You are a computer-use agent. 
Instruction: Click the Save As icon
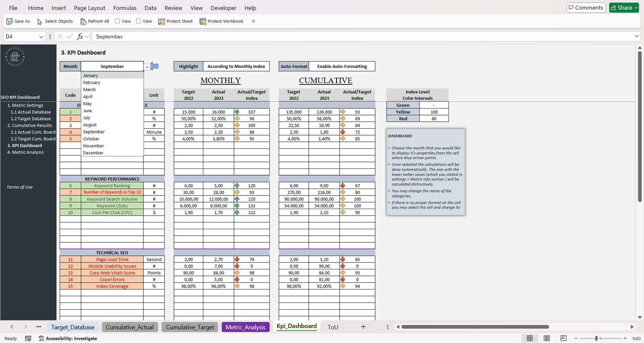10,21
